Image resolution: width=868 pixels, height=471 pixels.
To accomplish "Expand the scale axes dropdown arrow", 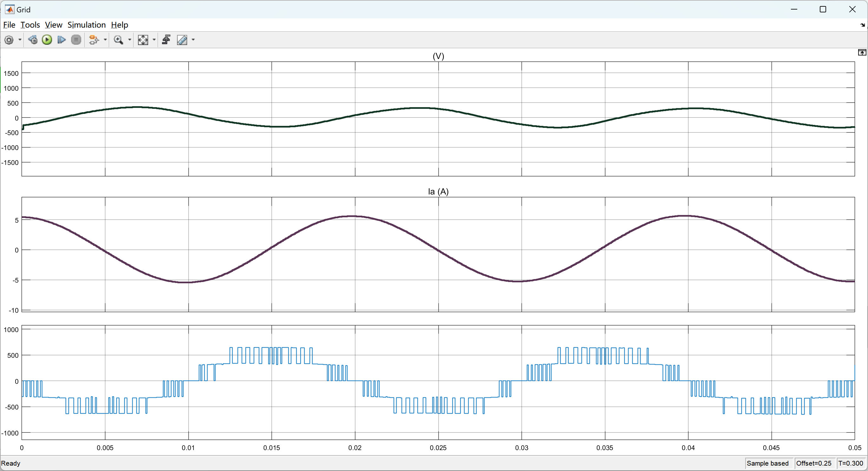I will pyautogui.click(x=154, y=40).
